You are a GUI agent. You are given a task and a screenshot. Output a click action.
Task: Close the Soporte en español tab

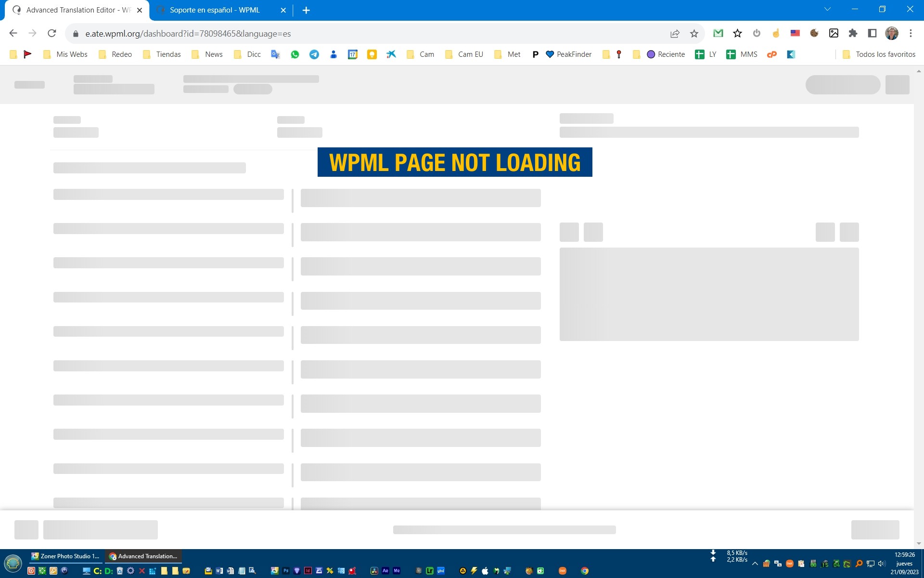point(283,10)
